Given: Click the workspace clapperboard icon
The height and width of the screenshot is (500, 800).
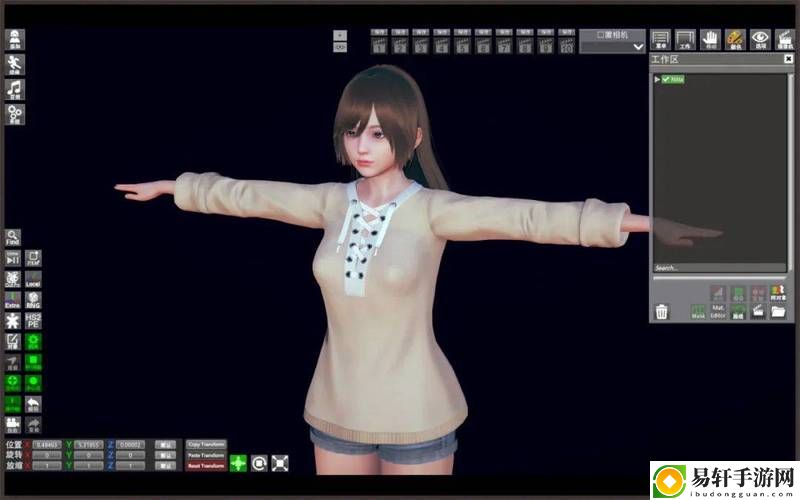Looking at the screenshot, I should pos(758,311).
